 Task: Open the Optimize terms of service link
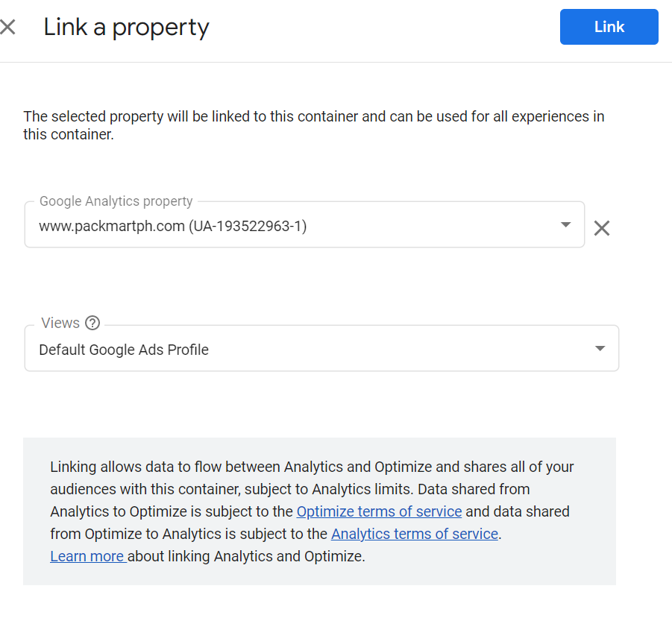(x=379, y=511)
